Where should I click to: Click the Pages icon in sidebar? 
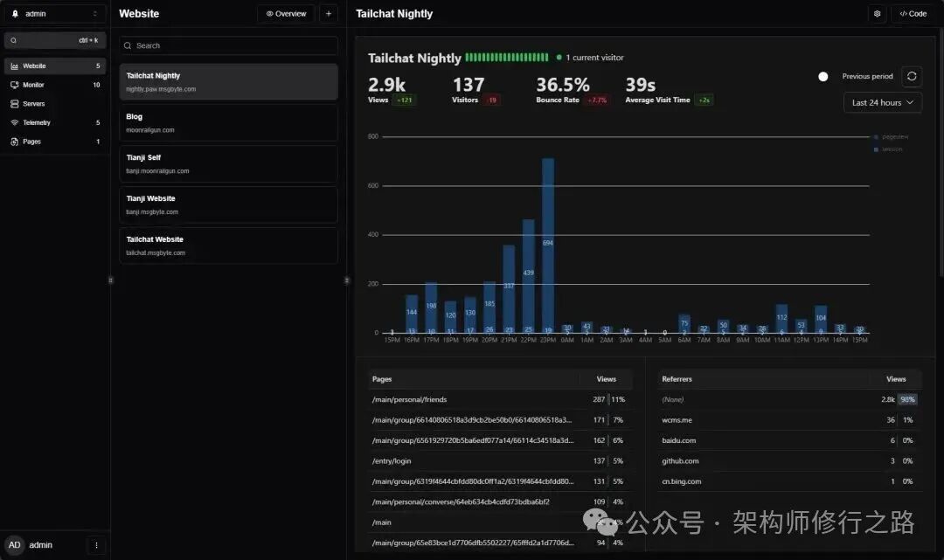[x=15, y=142]
